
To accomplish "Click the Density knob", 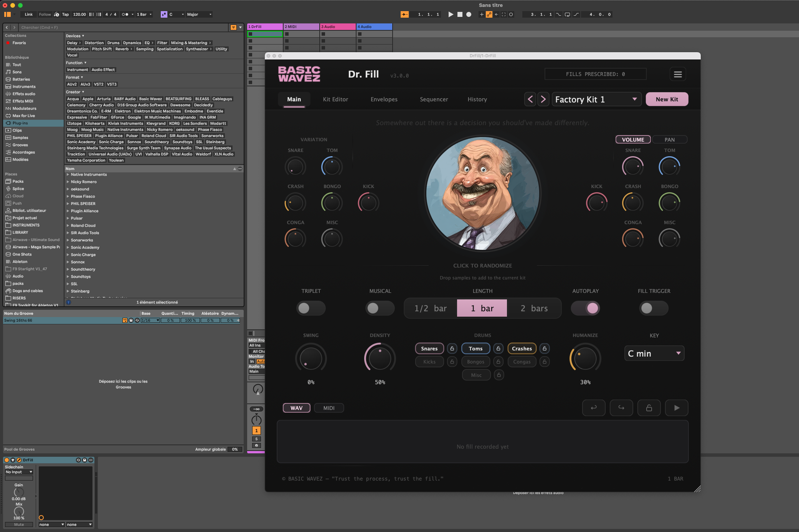I will tap(380, 359).
